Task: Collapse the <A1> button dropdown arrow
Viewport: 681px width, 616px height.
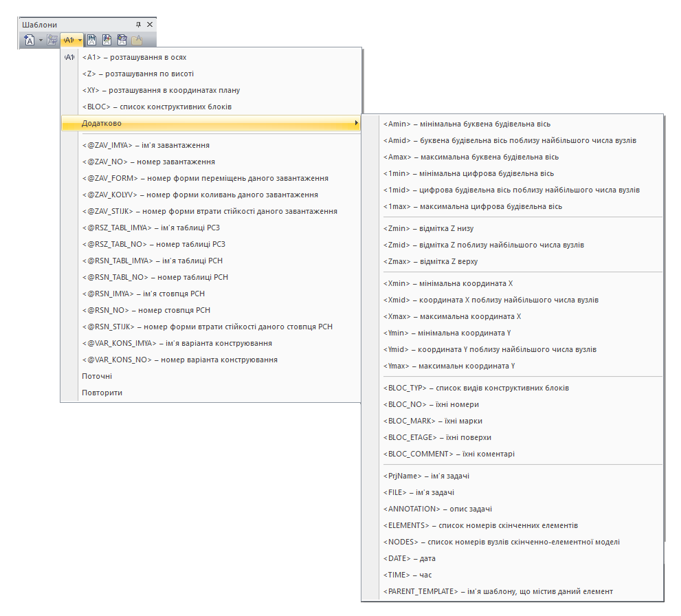Action: click(80, 41)
